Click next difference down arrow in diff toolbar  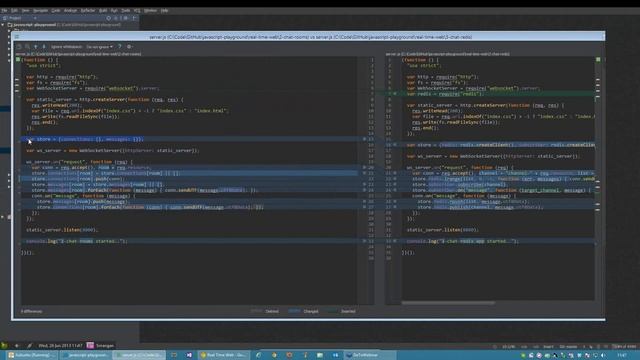[x=44, y=47]
